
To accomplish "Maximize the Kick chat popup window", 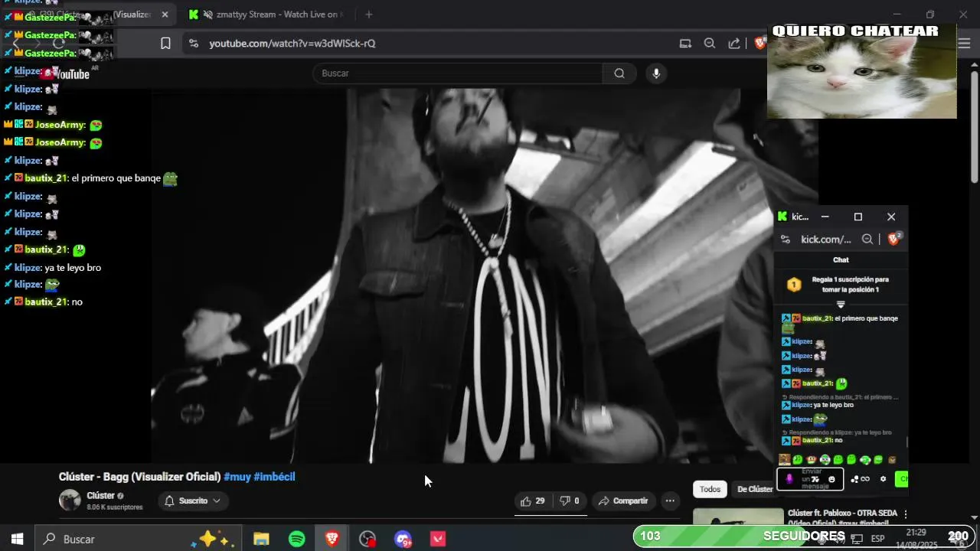I will [x=857, y=217].
